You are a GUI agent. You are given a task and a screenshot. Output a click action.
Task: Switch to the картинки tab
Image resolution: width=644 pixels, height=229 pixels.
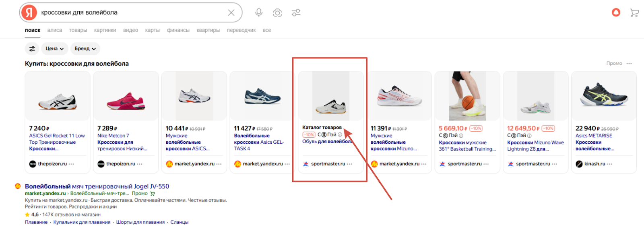click(x=105, y=30)
